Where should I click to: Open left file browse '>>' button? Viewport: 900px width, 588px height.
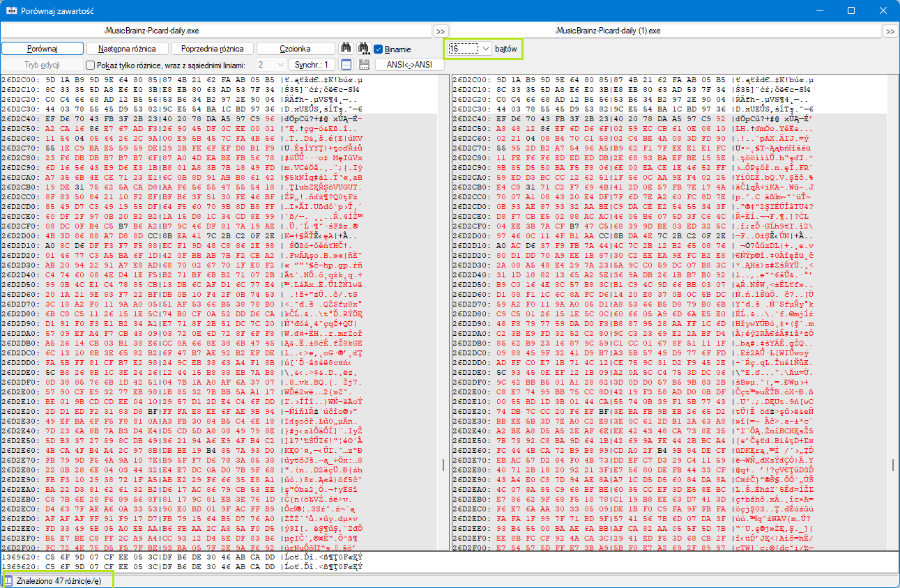(x=441, y=31)
